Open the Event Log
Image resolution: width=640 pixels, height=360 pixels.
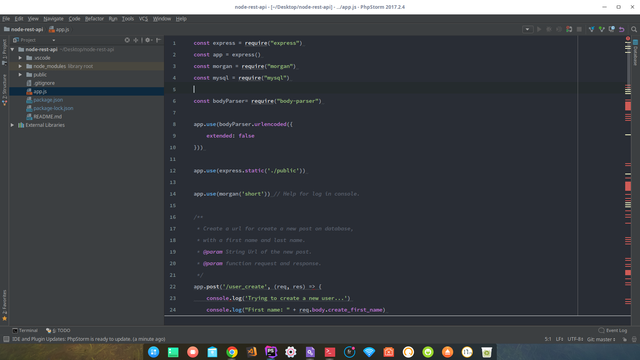tap(613, 331)
